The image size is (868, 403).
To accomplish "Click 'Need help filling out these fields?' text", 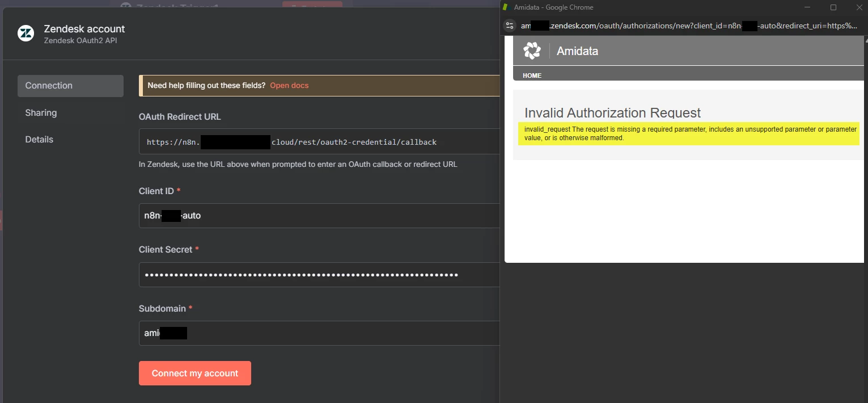I will tap(206, 86).
